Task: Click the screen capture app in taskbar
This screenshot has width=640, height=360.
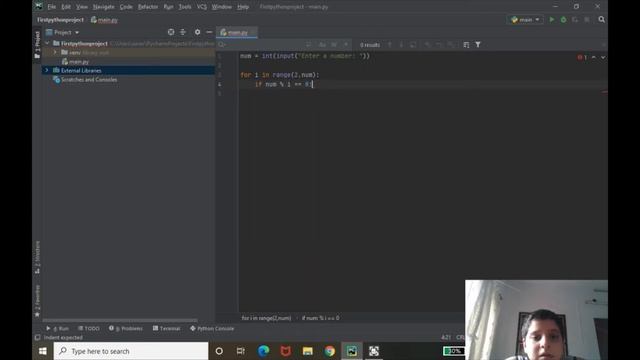Action: pos(374,351)
